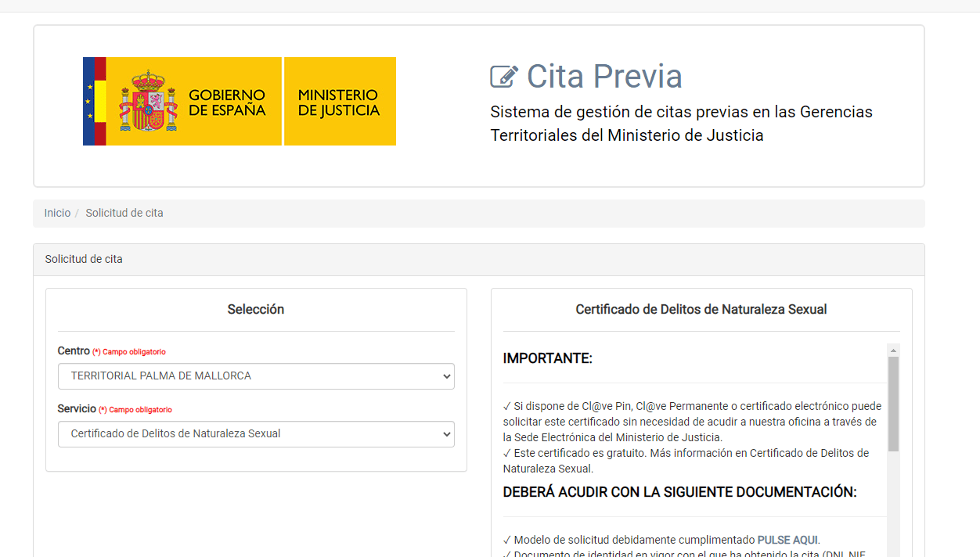This screenshot has height=557, width=980.
Task: Expand the Certificado de Delitos service combo box
Action: point(256,434)
